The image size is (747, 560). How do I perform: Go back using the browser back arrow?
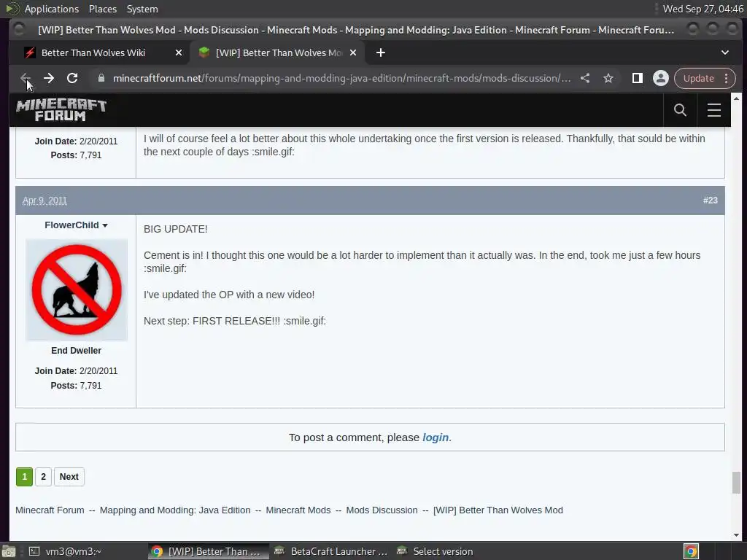[x=26, y=78]
